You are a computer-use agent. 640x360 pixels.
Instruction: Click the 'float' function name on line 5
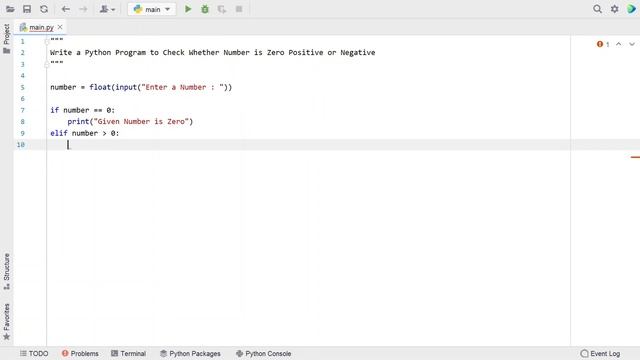coord(100,87)
